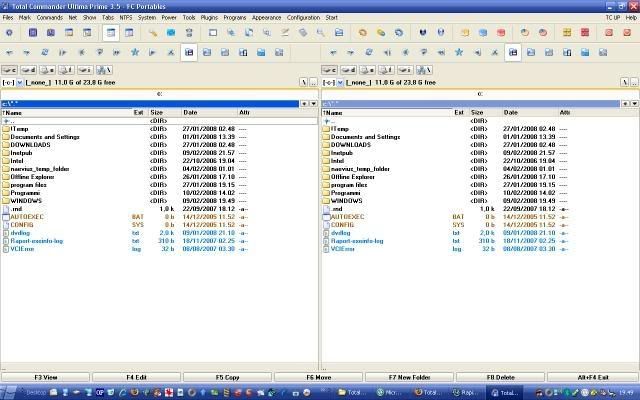This screenshot has height=400, width=640.
Task: Open the left panel directory hotlist asterisk button
Action: pyautogui.click(x=304, y=104)
